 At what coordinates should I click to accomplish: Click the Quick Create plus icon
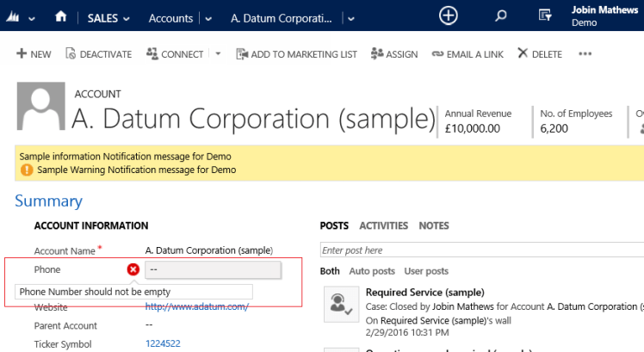tap(449, 15)
